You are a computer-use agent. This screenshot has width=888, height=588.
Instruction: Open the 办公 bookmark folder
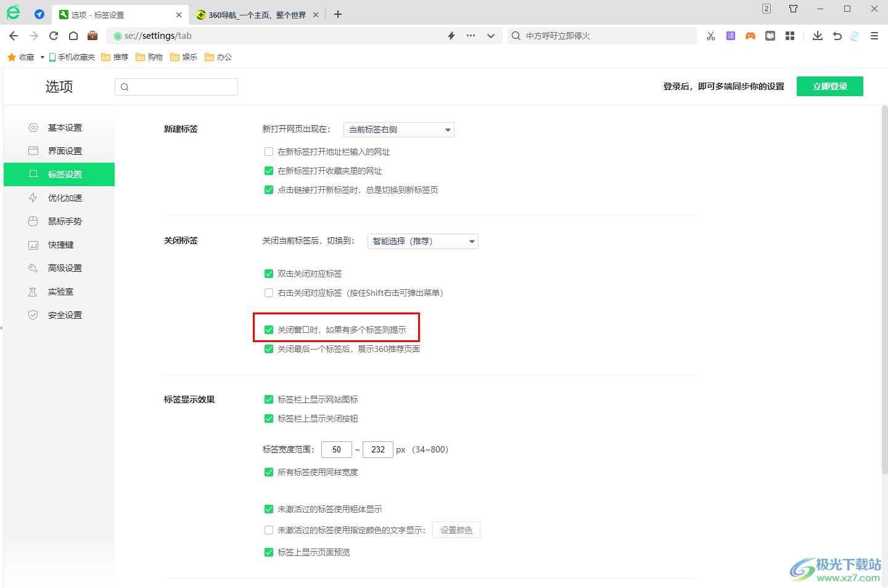pyautogui.click(x=218, y=57)
